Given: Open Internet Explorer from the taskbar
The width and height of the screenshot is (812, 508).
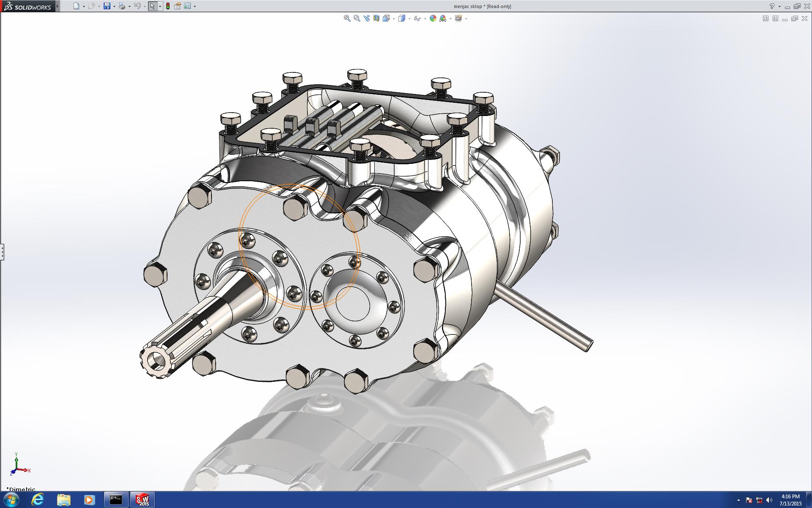Looking at the screenshot, I should (x=38, y=500).
